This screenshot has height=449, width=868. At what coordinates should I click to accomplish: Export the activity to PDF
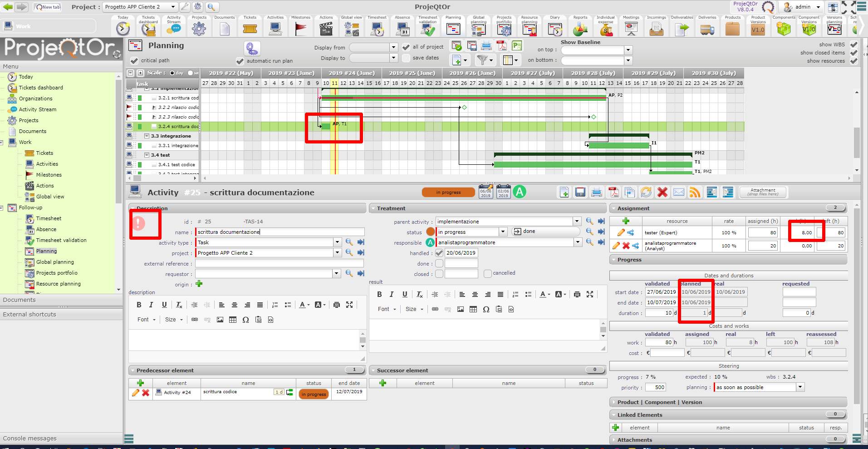coord(613,192)
